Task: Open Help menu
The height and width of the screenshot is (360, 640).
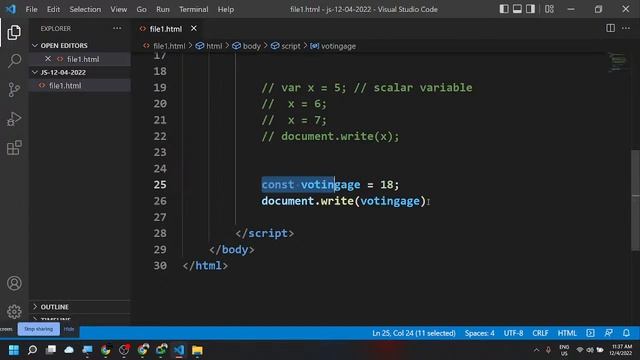Action: coord(226,9)
